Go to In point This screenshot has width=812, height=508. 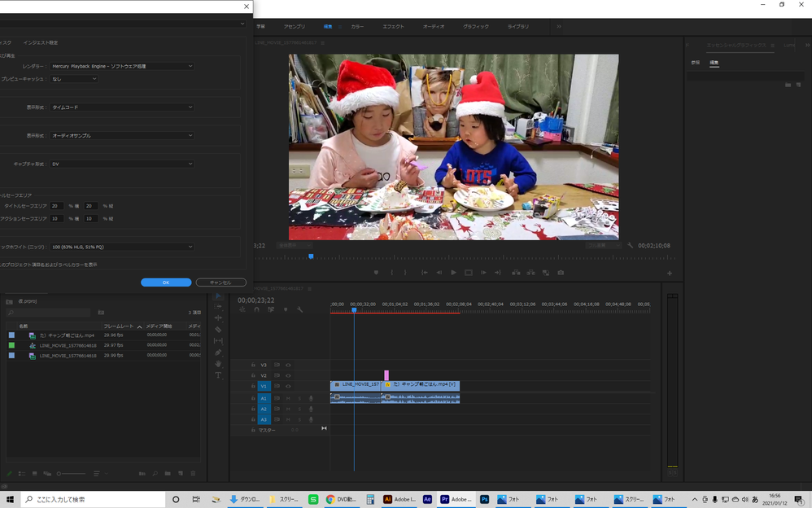tap(424, 273)
